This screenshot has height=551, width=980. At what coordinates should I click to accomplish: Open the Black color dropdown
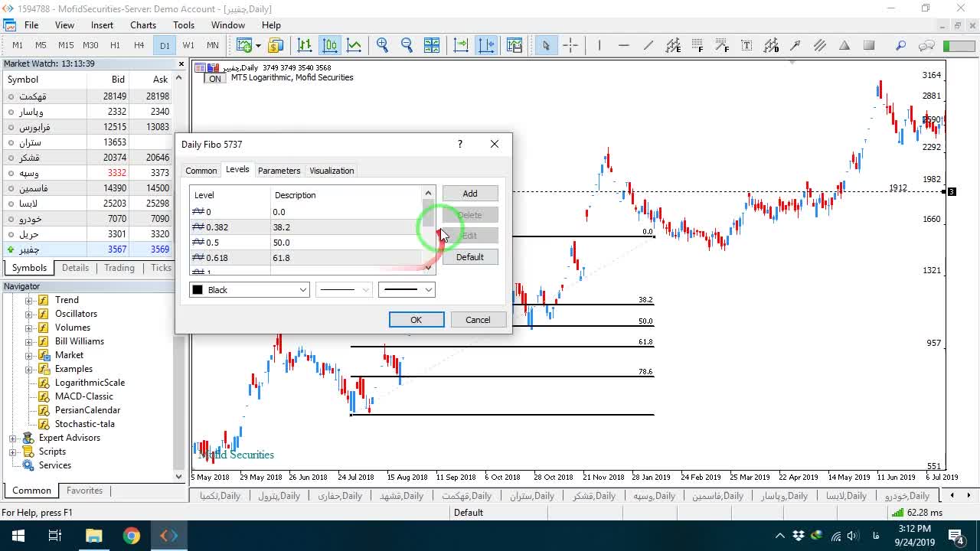point(250,290)
